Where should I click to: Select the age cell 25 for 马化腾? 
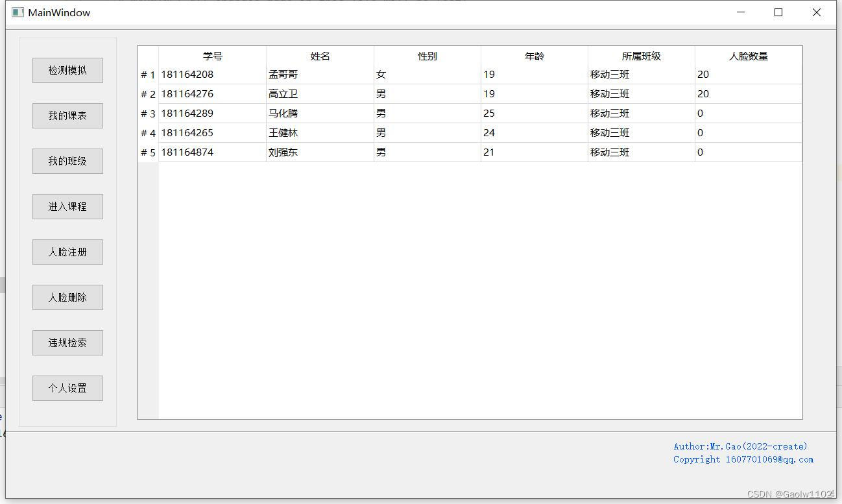tap(535, 114)
